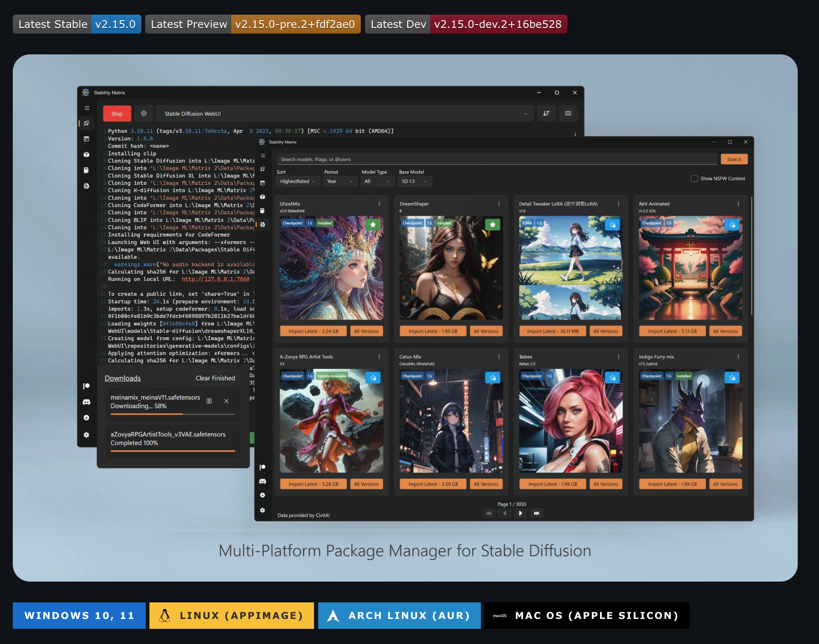Pause the meinamix_meinaV11 download
This screenshot has width=819, height=644.
[x=209, y=401]
